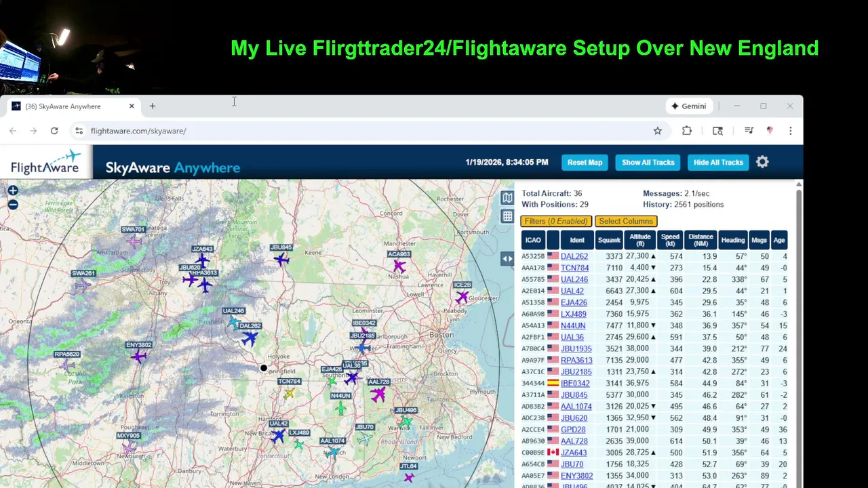
Task: Open the GPD28 flight link
Action: pyautogui.click(x=573, y=429)
